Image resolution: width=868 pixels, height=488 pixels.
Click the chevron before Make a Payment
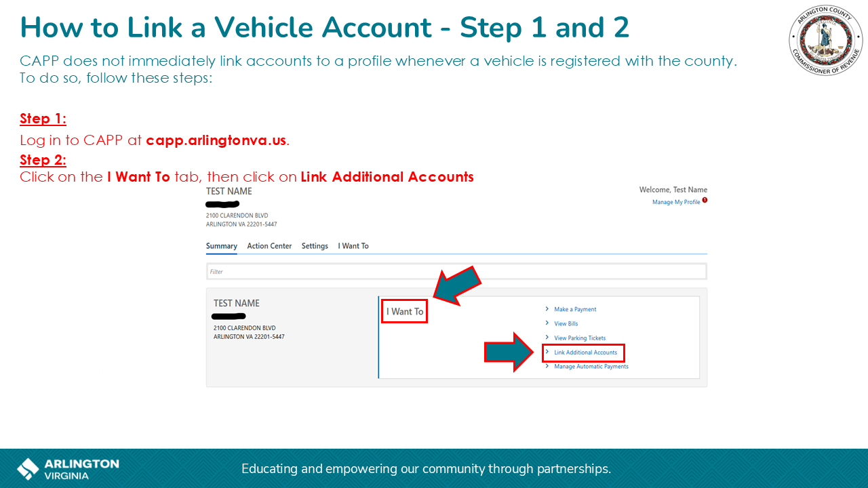pos(547,309)
